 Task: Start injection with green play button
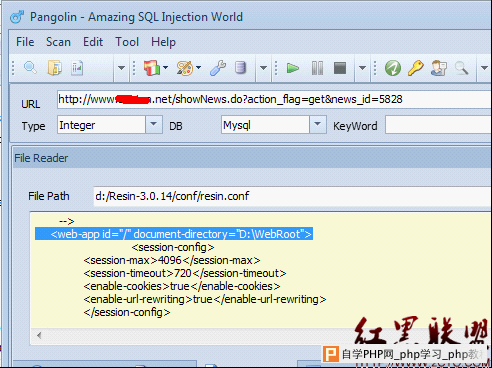293,68
